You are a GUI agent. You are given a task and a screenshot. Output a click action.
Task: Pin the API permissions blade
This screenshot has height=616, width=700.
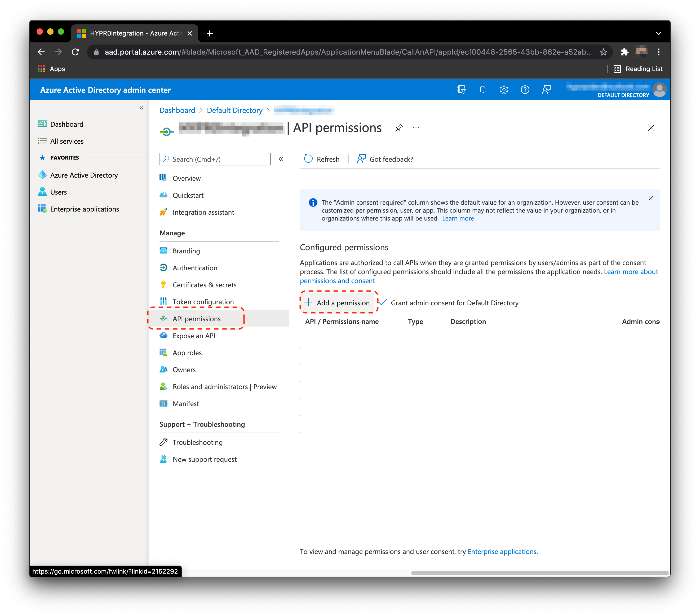tap(399, 128)
